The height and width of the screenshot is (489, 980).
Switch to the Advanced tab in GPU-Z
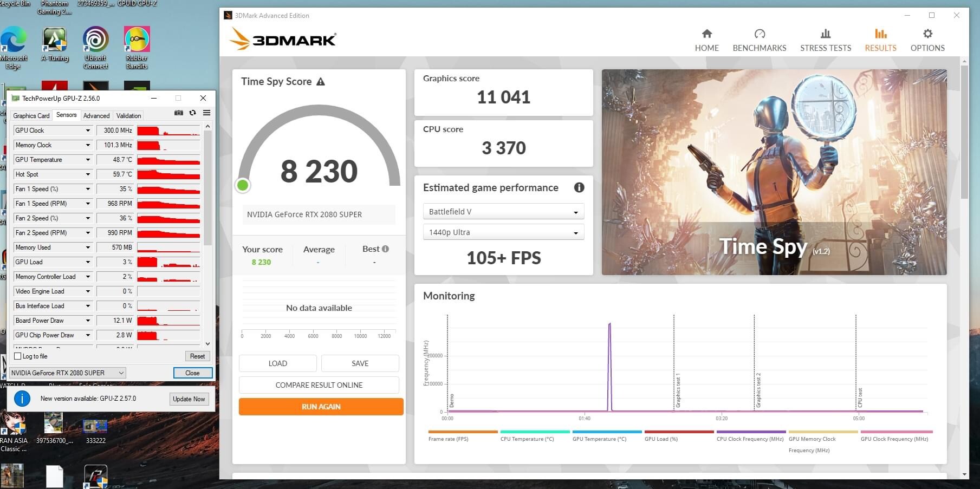point(96,115)
